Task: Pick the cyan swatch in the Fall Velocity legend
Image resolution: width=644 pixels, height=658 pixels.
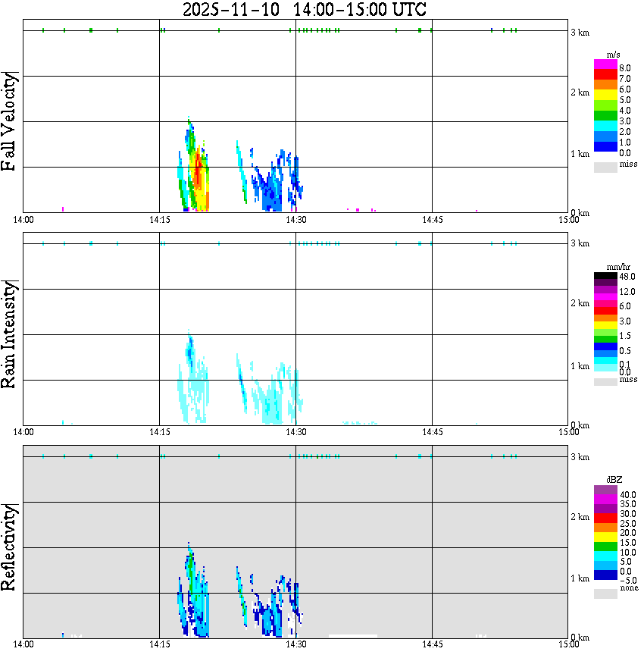Action: tap(605, 126)
